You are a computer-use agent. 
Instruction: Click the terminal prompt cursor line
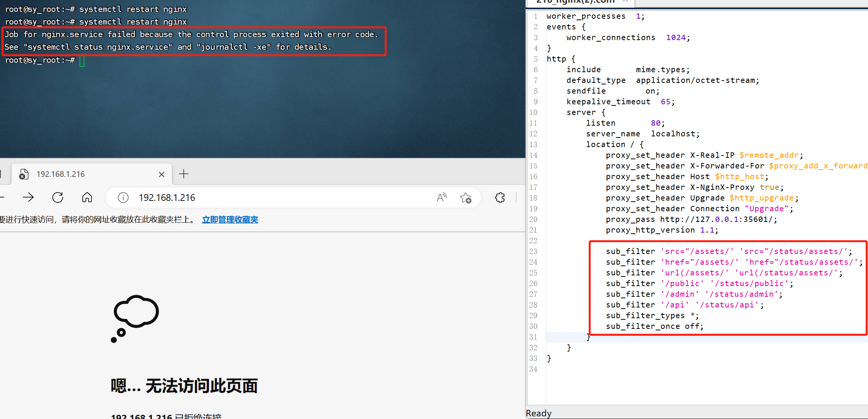tap(45, 60)
